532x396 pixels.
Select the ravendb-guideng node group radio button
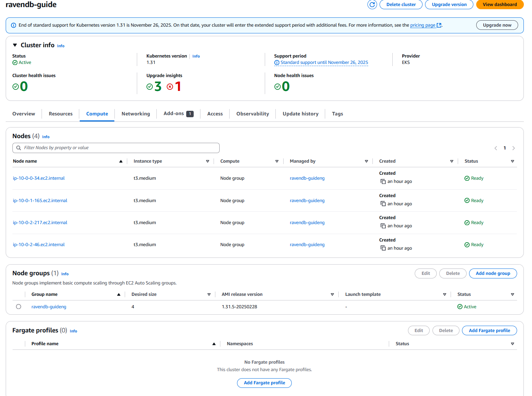[18, 307]
